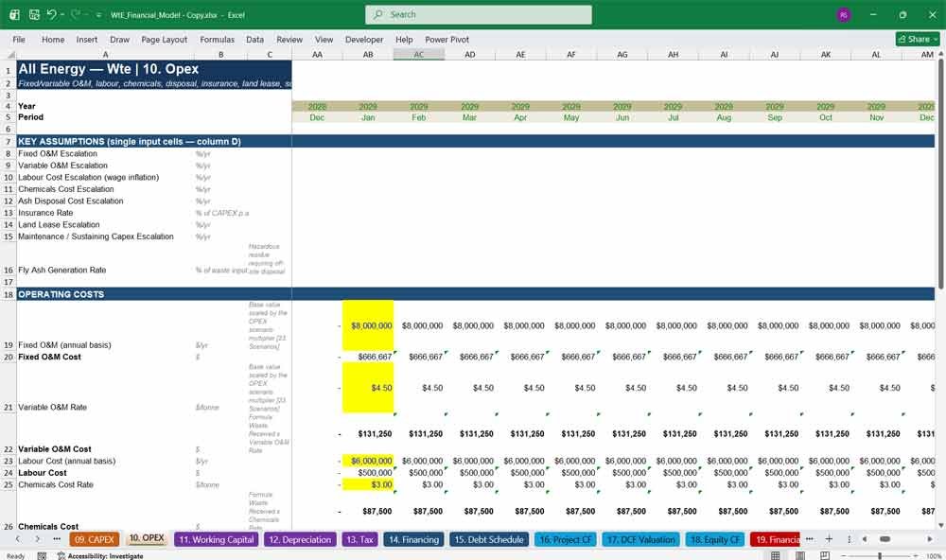Select column AB header
This screenshot has height=560, width=946.
368,54
